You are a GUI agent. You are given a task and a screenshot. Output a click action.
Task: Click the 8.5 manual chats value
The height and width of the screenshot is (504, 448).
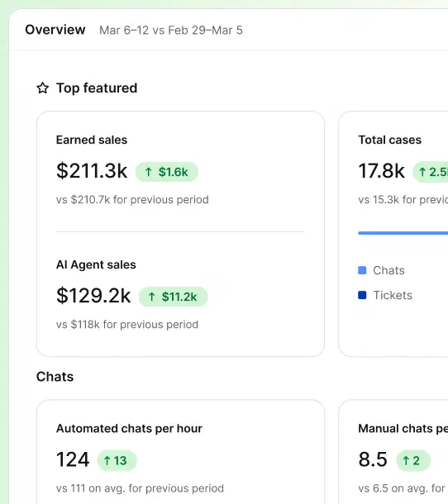coord(373,459)
